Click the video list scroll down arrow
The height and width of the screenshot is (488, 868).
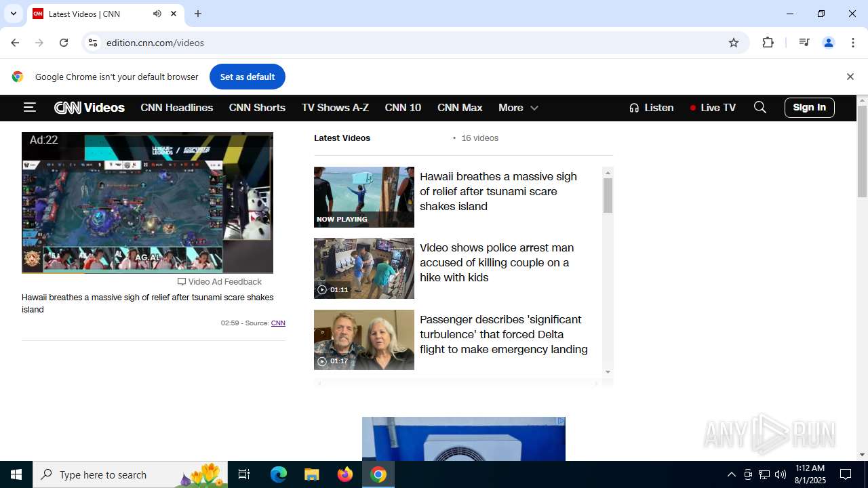click(608, 371)
